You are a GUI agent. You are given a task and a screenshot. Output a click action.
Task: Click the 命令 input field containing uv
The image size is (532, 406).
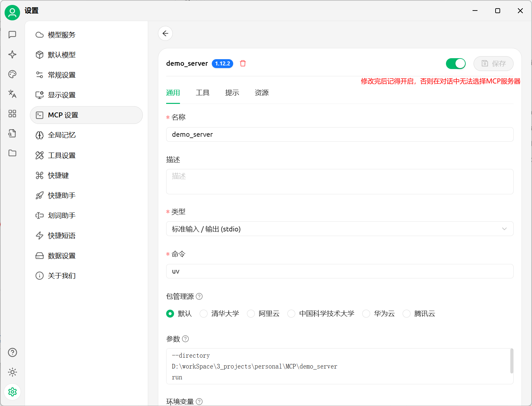[340, 271]
